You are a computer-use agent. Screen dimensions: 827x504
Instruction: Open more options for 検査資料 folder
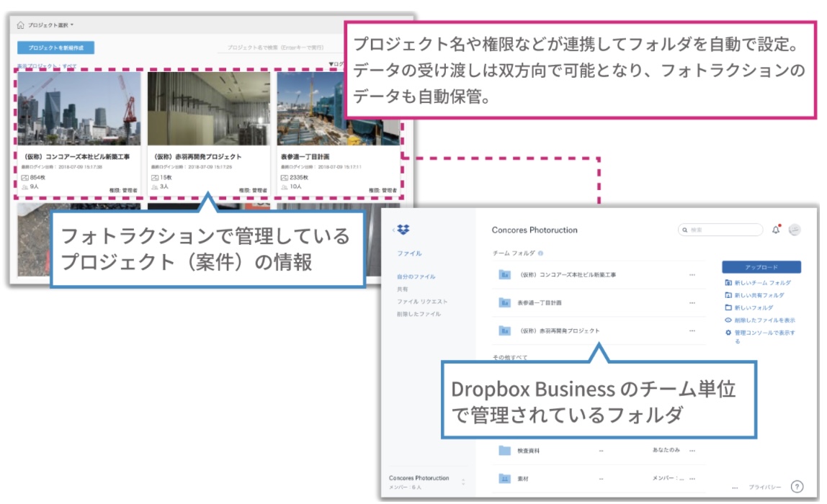point(692,451)
